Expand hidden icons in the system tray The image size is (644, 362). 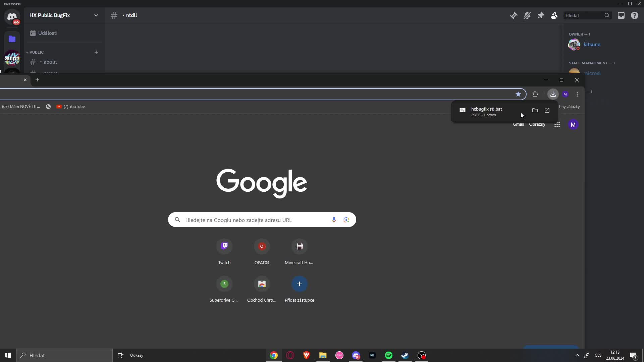pyautogui.click(x=577, y=355)
